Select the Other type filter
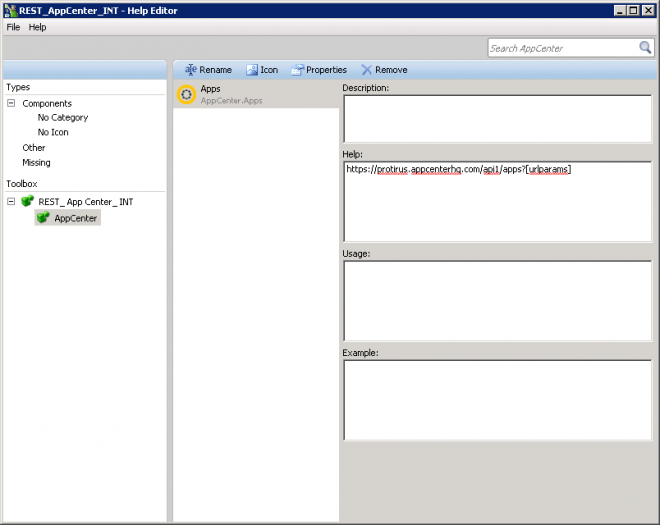This screenshot has width=660, height=525. pyautogui.click(x=34, y=148)
